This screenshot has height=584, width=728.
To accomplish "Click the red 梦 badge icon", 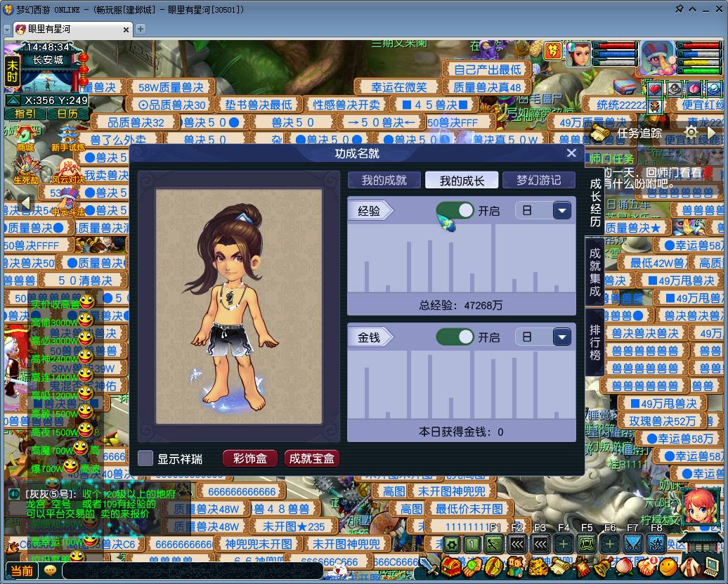I will click(553, 51).
